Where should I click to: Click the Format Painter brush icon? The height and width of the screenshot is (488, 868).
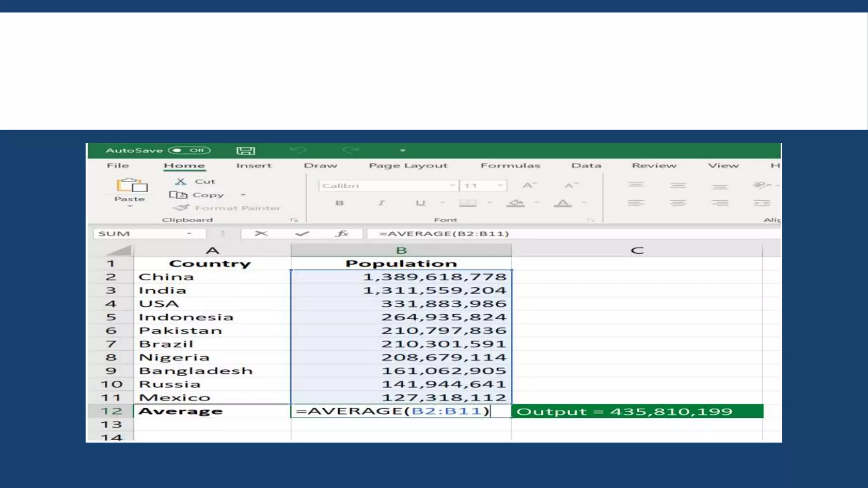pos(182,208)
